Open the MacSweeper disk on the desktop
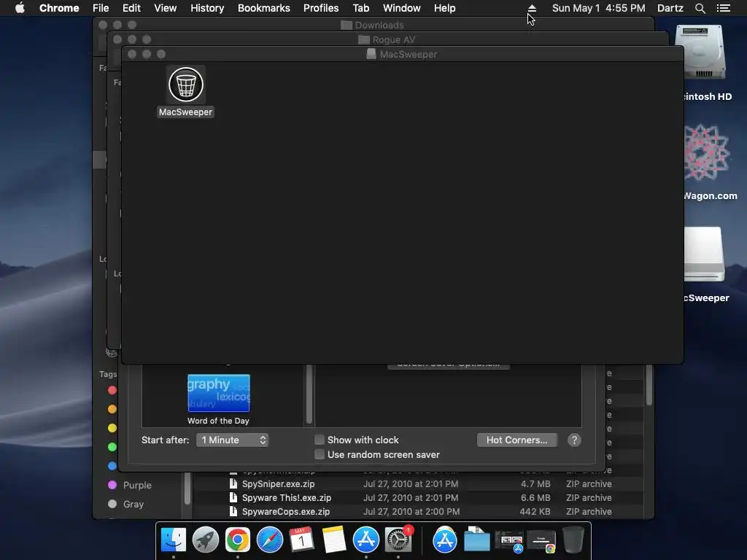The height and width of the screenshot is (560, 747). pos(704,254)
